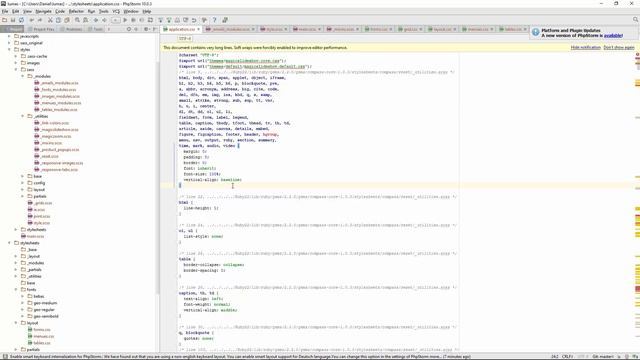Expand the config folder
Viewport: 640px width, 360px height.
point(23,183)
